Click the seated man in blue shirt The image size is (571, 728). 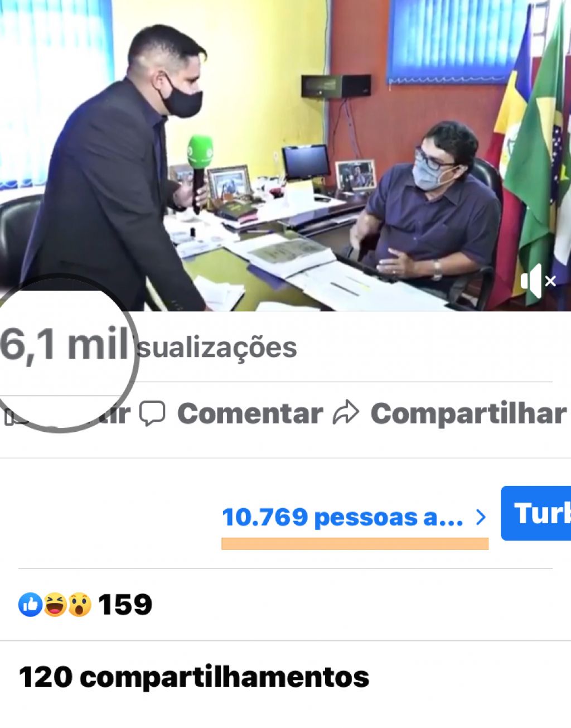tap(427, 209)
